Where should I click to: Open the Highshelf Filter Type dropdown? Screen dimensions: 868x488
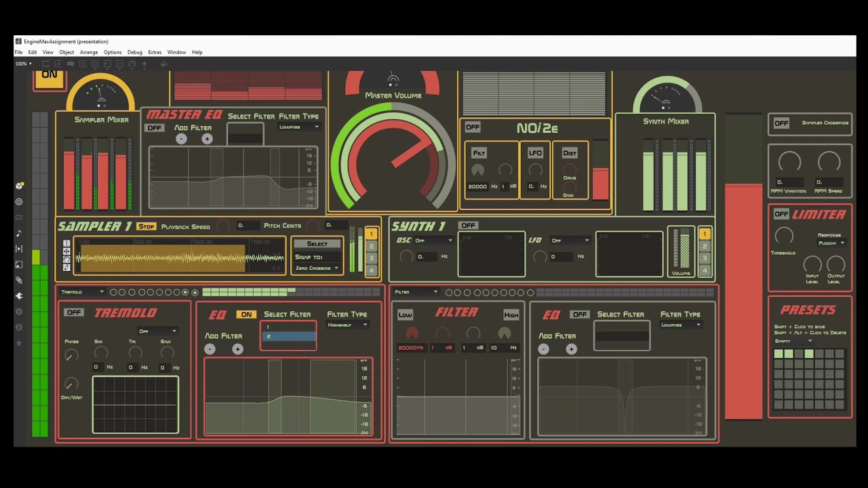[348, 325]
